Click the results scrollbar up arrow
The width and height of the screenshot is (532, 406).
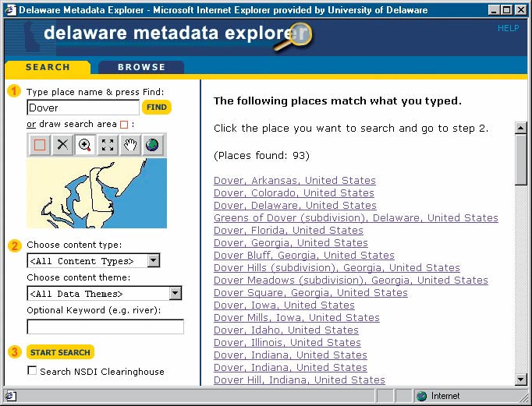520,128
